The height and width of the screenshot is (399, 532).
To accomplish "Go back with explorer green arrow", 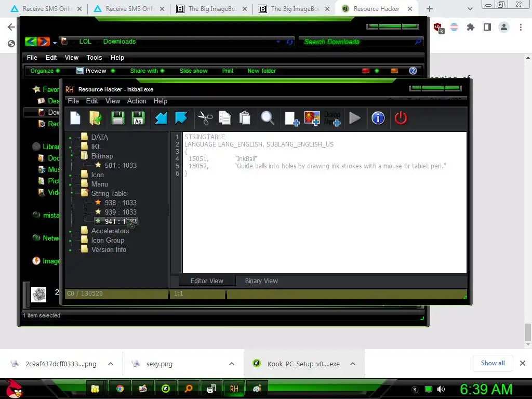I will (x=31, y=42).
